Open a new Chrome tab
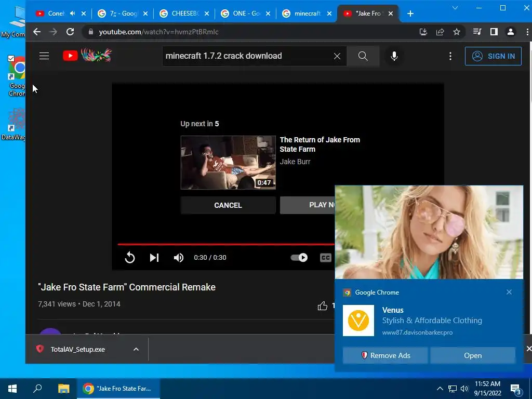 (x=410, y=14)
